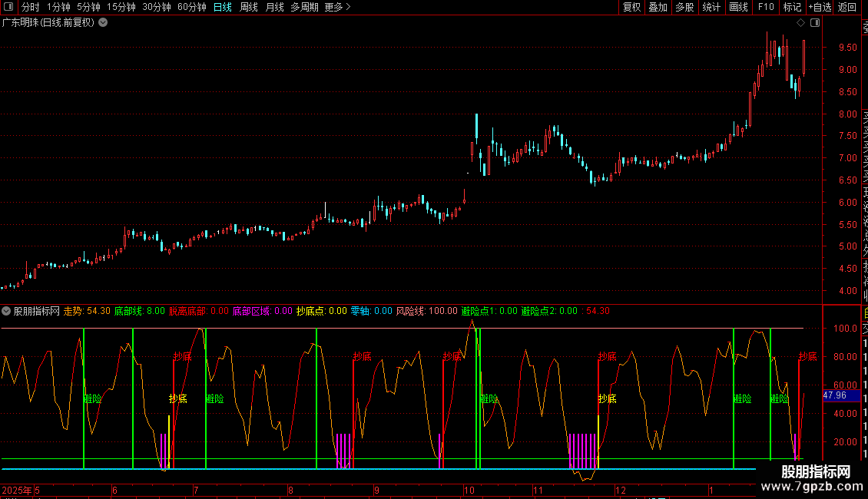Click the diamond icon above main chart
The image size is (868, 499).
[x=800, y=23]
